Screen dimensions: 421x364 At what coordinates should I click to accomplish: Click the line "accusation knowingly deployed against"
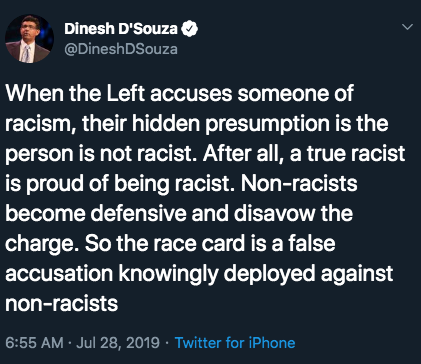[199, 274]
